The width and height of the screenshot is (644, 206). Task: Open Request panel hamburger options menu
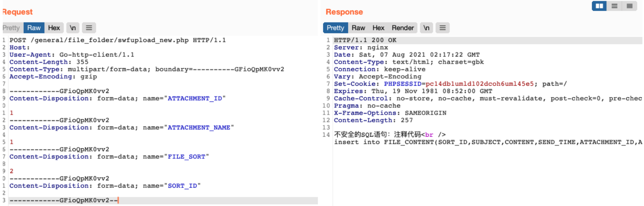89,28
